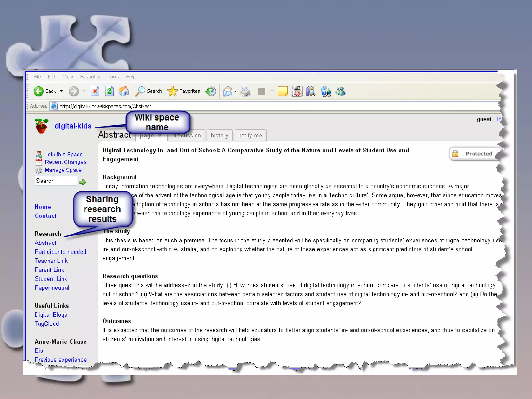Select the notify me tab
This screenshot has height=399, width=532.
250,136
